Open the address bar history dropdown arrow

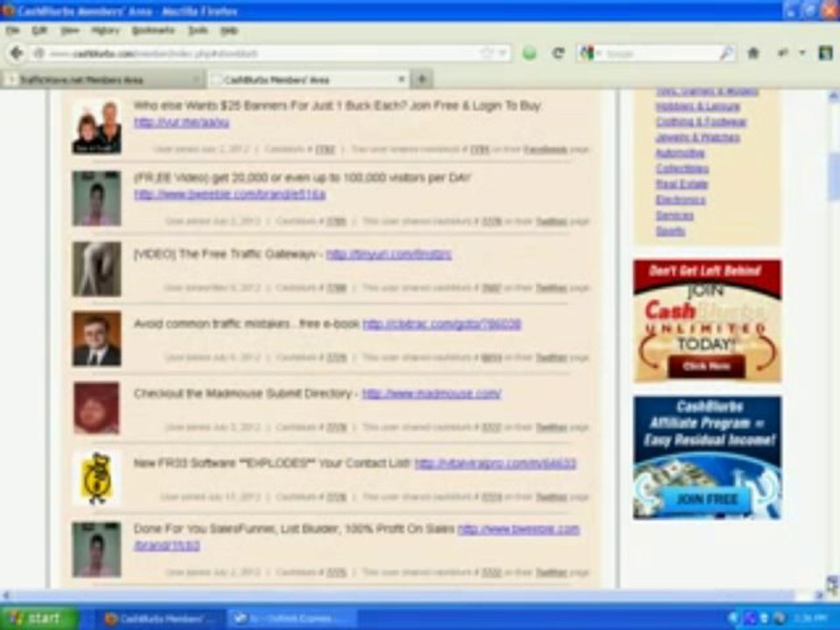(502, 53)
